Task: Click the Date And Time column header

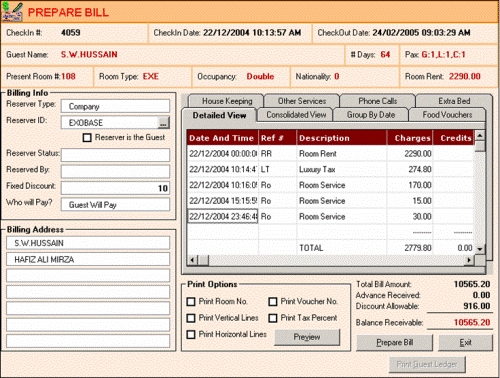Action: (222, 138)
